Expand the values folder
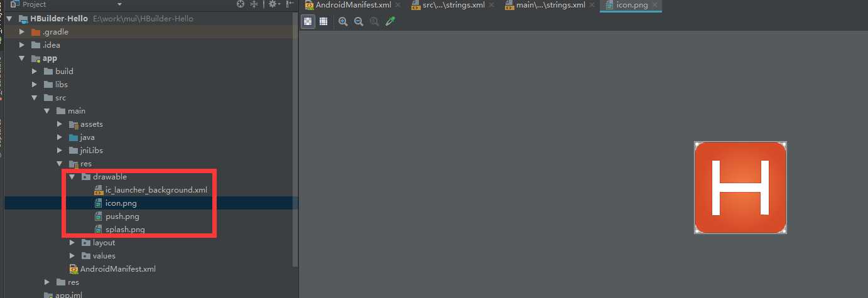Screen dimensions: 868x298 pos(72,256)
